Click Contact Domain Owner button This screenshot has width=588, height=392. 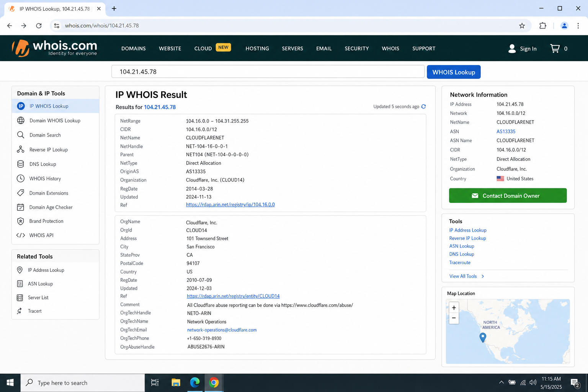(508, 196)
